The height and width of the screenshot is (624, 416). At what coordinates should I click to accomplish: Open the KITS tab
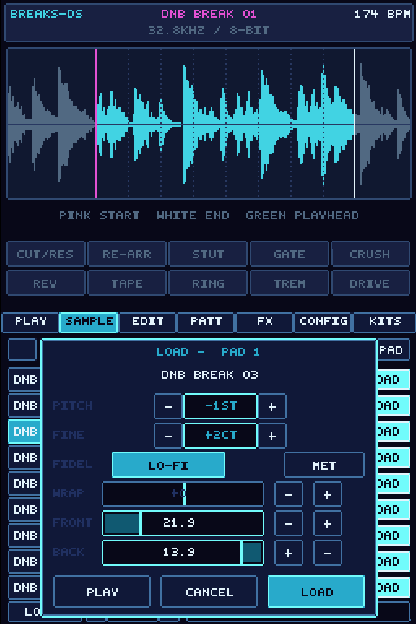click(x=385, y=322)
